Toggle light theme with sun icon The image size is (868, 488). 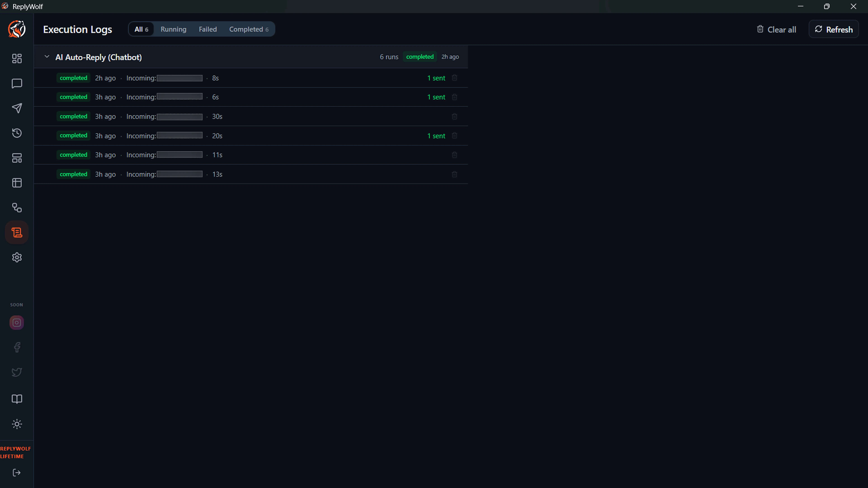coord(17,424)
